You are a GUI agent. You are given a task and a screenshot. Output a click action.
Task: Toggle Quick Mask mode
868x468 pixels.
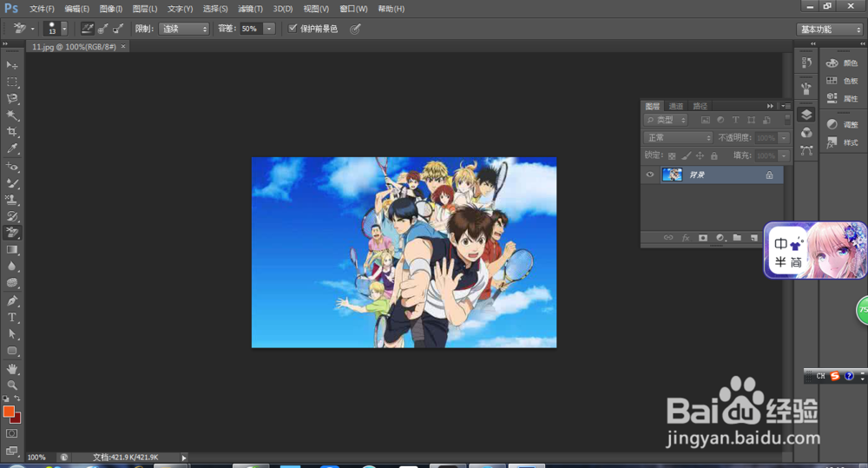(x=11, y=433)
